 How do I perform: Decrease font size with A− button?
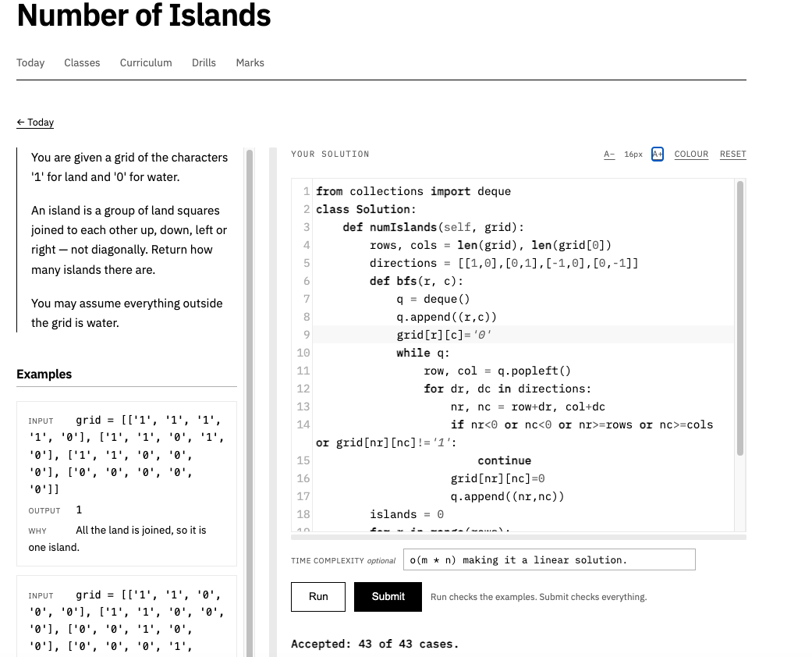(609, 154)
